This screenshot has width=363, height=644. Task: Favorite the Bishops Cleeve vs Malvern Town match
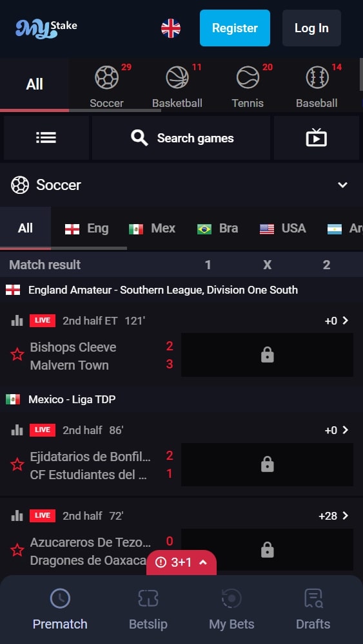[x=17, y=354]
